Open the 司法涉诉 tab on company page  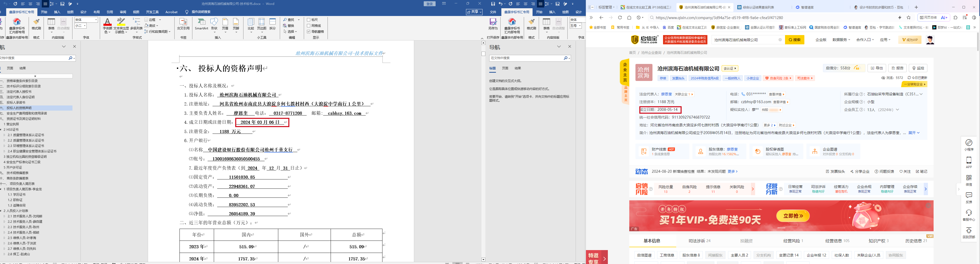(699, 241)
